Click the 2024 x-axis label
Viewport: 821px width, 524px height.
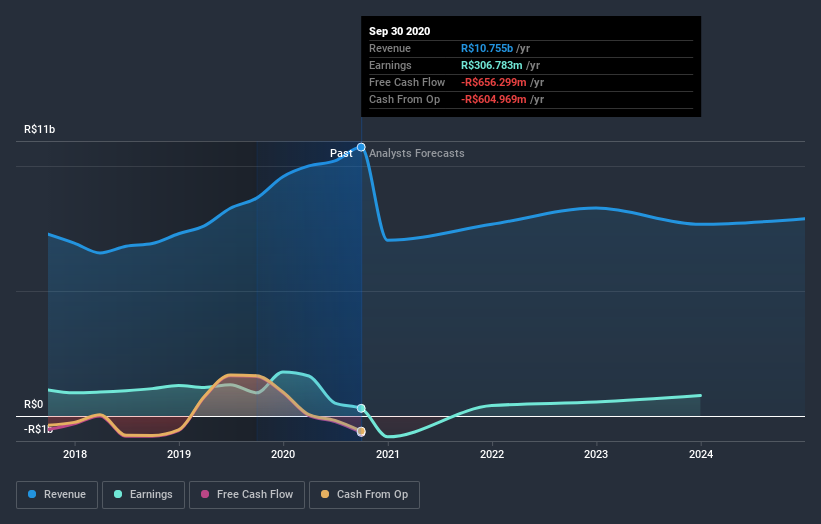tap(701, 454)
